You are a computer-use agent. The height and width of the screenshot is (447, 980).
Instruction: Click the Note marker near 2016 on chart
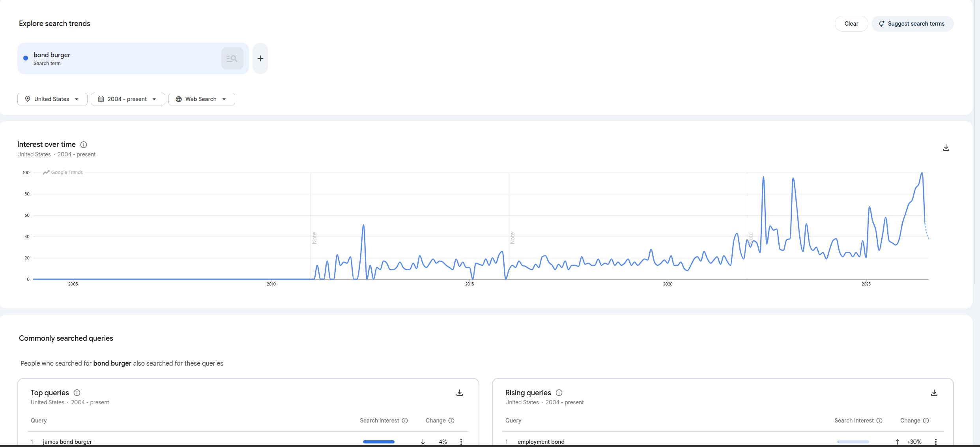(512, 238)
